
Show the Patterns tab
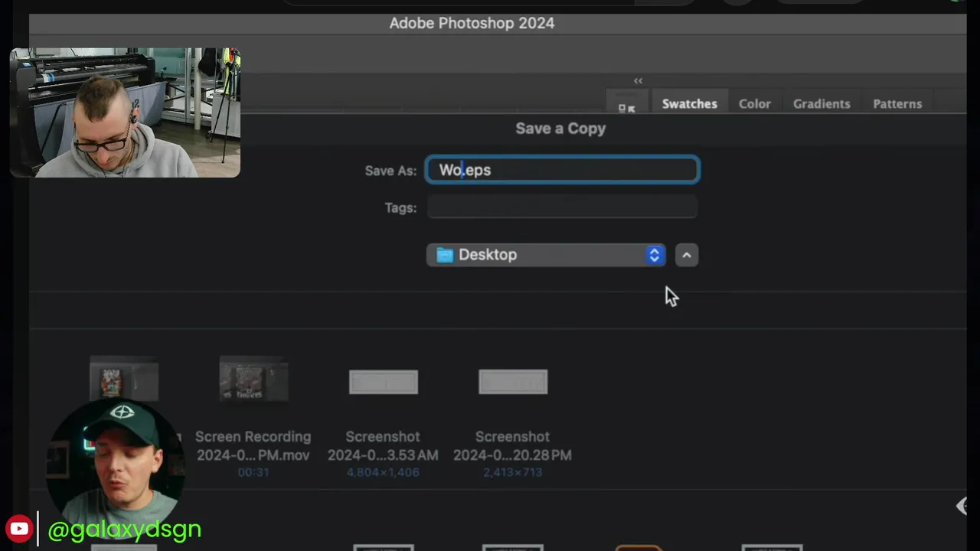(x=897, y=104)
